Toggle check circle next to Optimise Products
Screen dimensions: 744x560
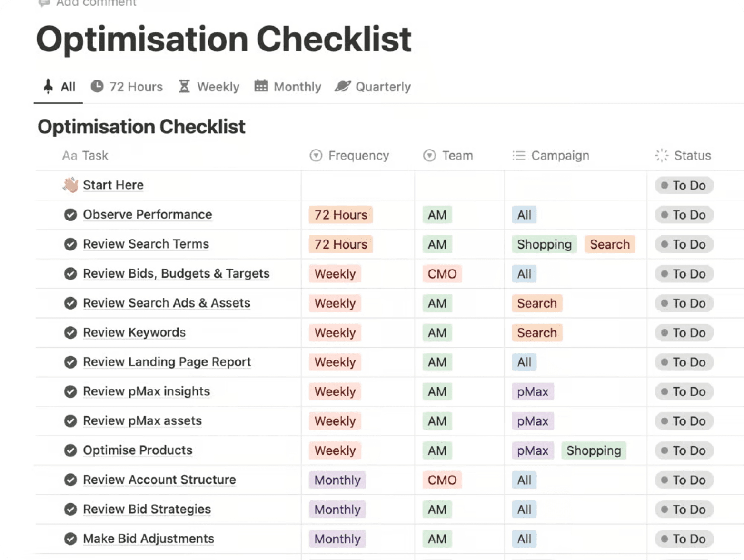tap(70, 450)
